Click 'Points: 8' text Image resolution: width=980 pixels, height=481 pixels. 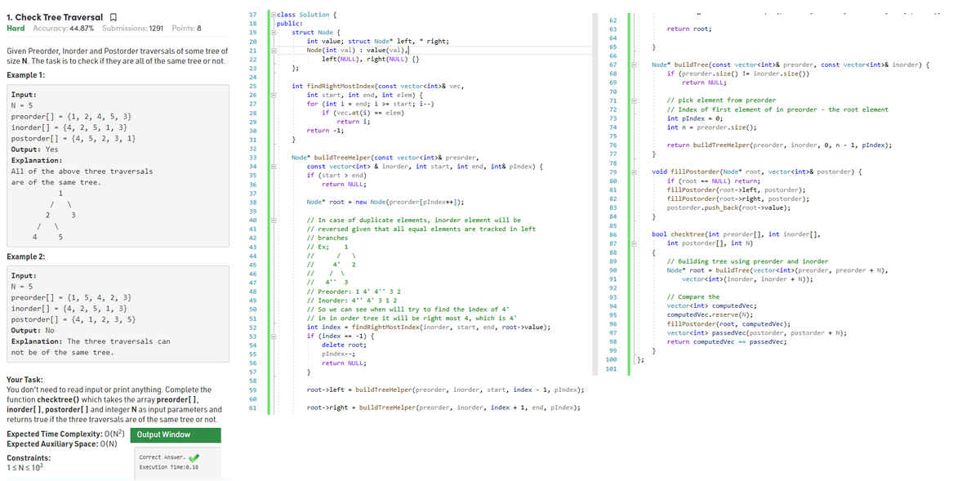[x=187, y=29]
